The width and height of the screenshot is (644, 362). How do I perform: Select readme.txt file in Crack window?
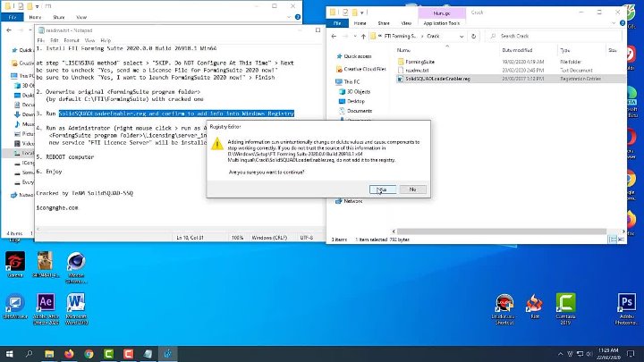417,71
